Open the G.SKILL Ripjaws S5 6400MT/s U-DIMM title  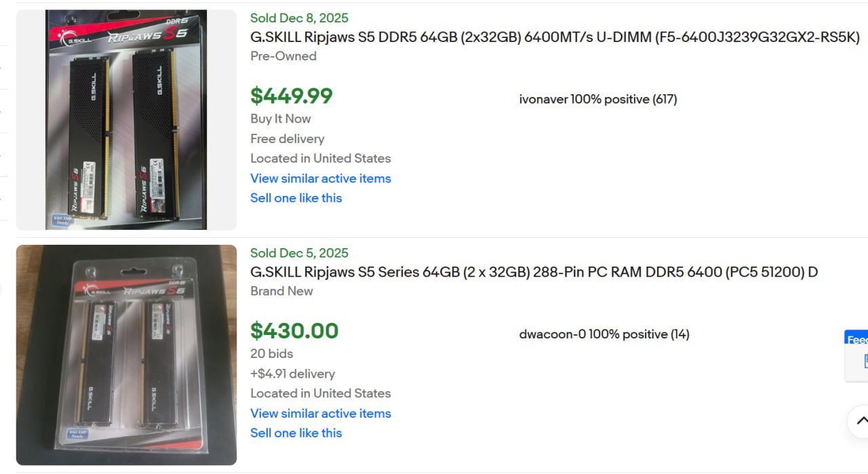click(x=555, y=37)
